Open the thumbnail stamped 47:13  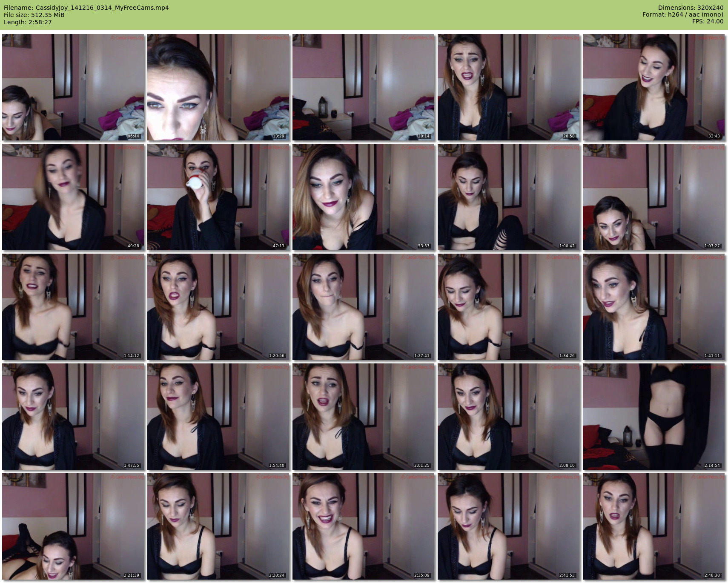[x=218, y=197]
